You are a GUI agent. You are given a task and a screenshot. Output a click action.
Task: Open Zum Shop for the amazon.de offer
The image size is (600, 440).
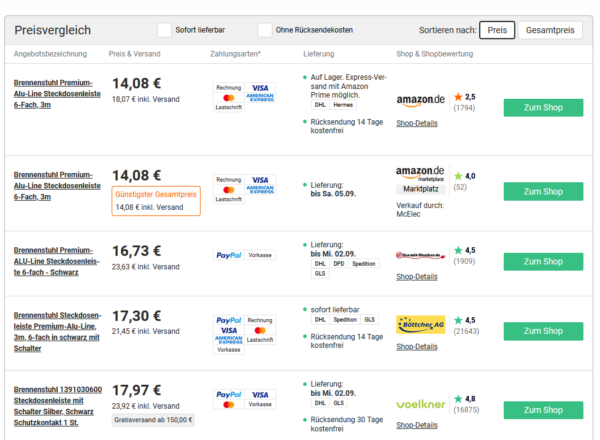543,108
